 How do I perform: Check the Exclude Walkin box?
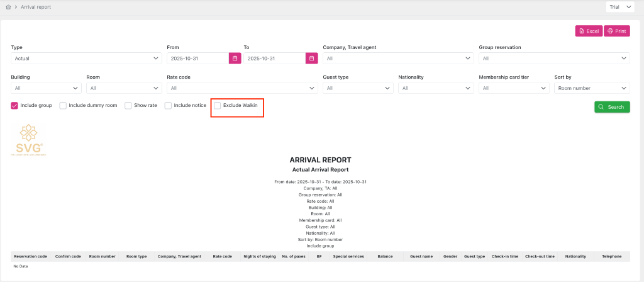tap(218, 106)
